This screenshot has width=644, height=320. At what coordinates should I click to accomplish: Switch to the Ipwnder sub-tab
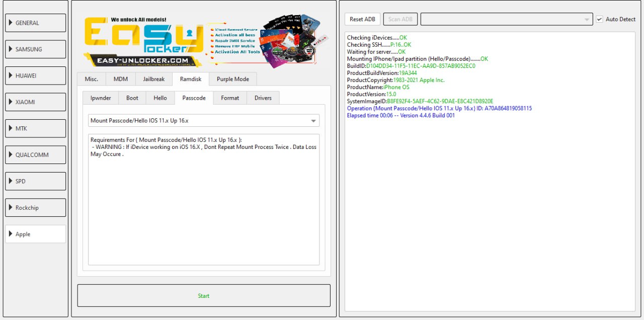click(101, 98)
